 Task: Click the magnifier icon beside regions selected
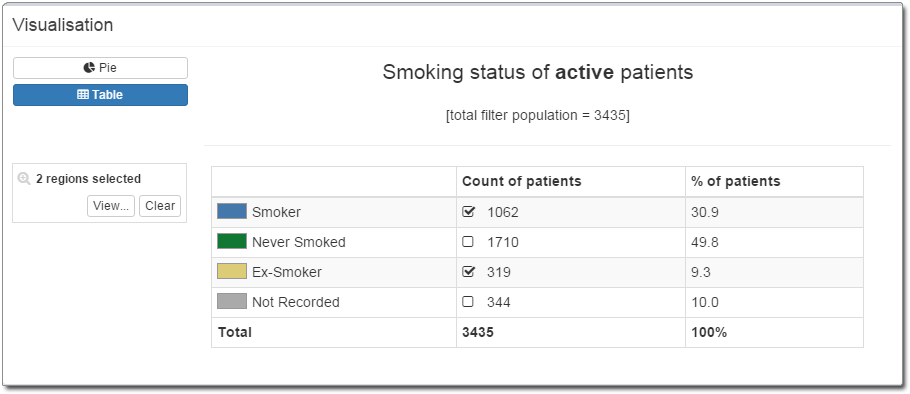24,179
